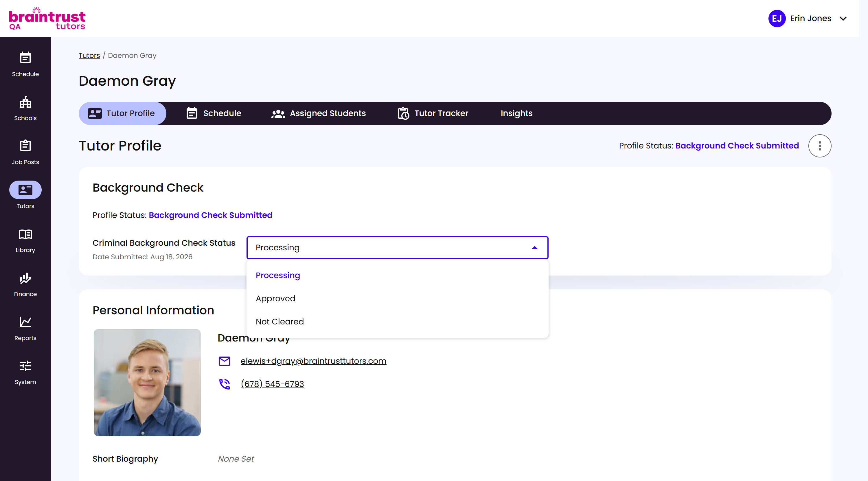Expand the Erin Jones account chevron
The height and width of the screenshot is (481, 868).
pos(843,19)
